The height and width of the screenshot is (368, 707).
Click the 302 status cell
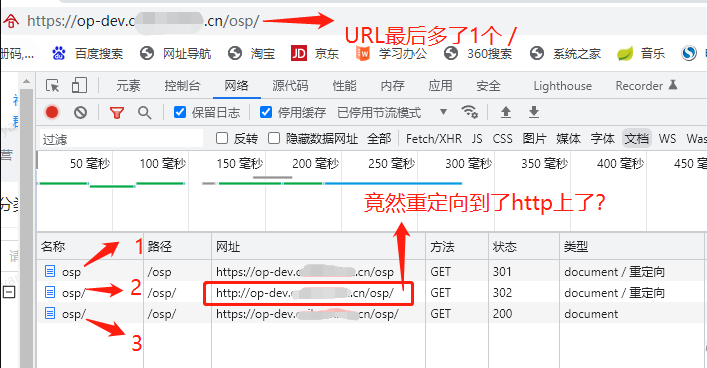[x=502, y=293]
